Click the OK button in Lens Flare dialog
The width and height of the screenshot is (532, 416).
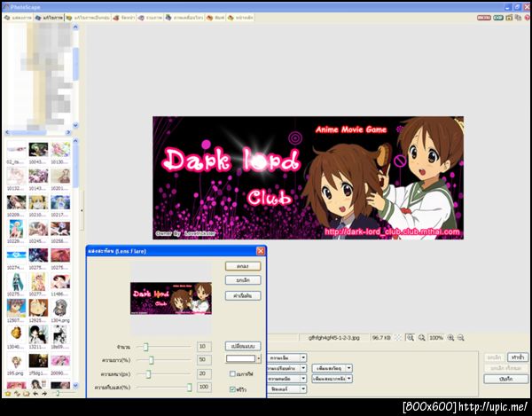click(x=243, y=266)
